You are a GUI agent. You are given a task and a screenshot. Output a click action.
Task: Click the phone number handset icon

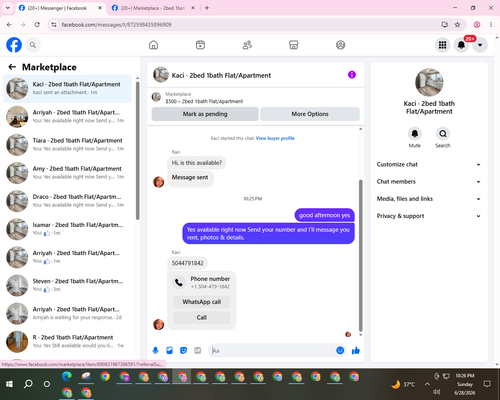[179, 282]
